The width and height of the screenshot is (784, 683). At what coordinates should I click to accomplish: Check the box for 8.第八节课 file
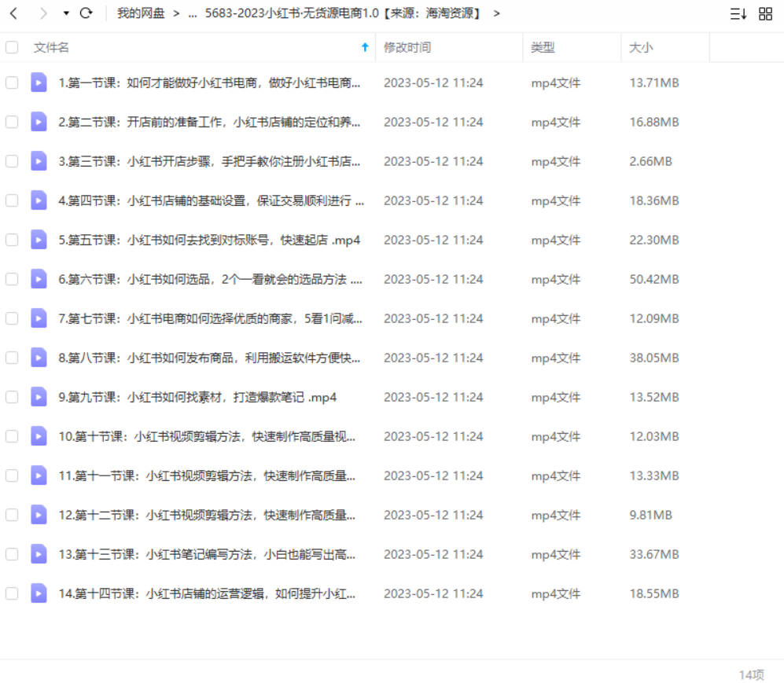[x=12, y=358]
